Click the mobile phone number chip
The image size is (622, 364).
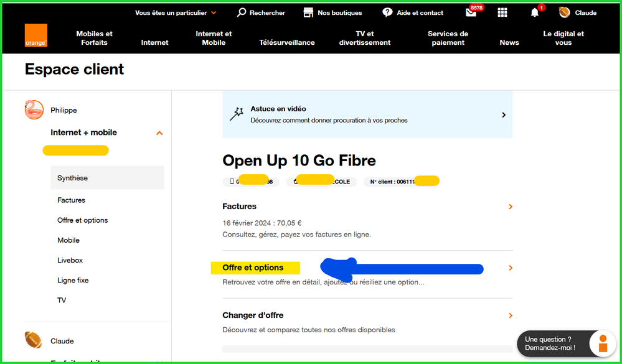pyautogui.click(x=251, y=182)
